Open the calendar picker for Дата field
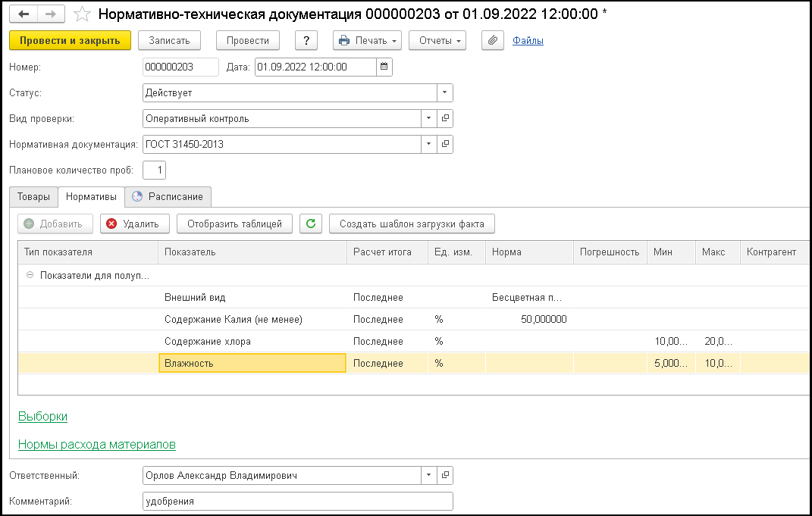This screenshot has width=812, height=516. tap(384, 67)
